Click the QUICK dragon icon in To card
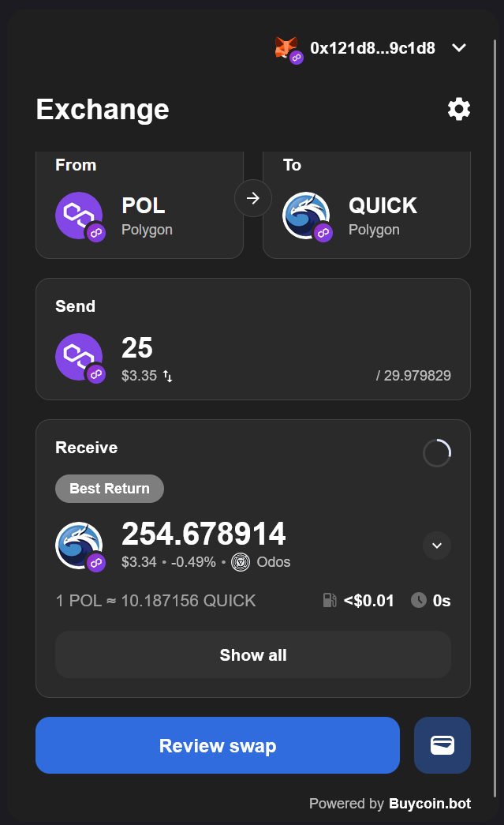504x825 pixels. click(x=306, y=216)
